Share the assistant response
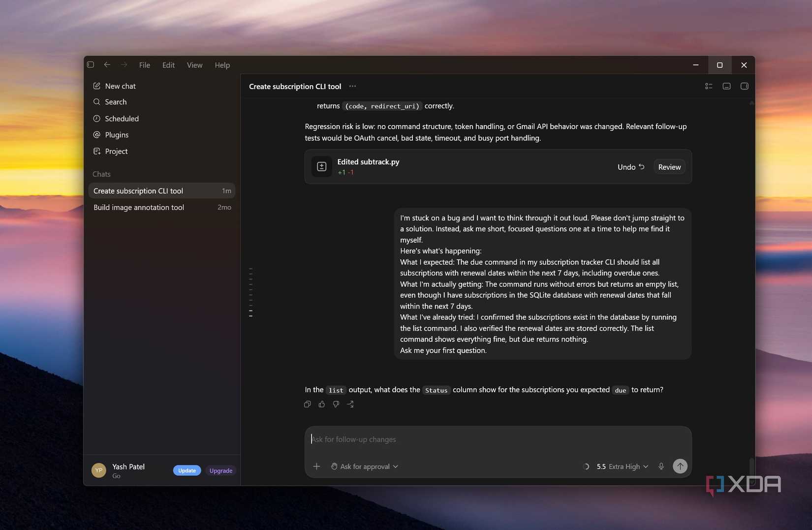 [x=350, y=404]
